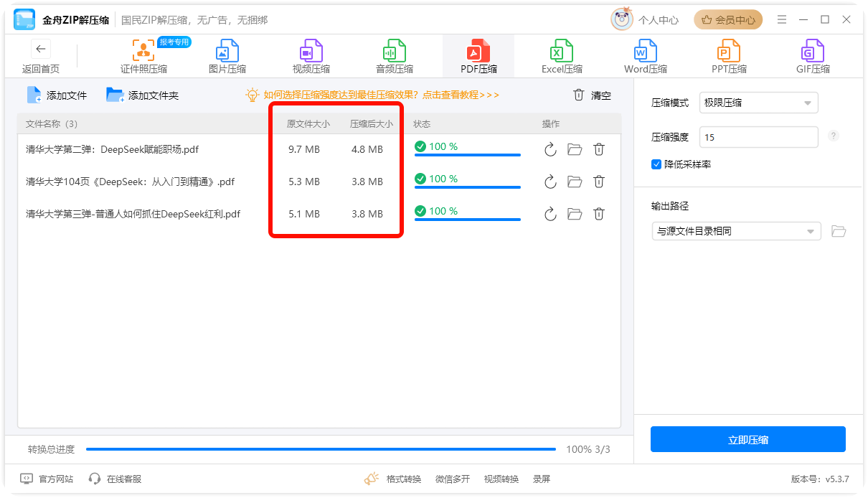Open the 视频转换 video conversion link
Screen dimensions: 868x498
point(501,479)
